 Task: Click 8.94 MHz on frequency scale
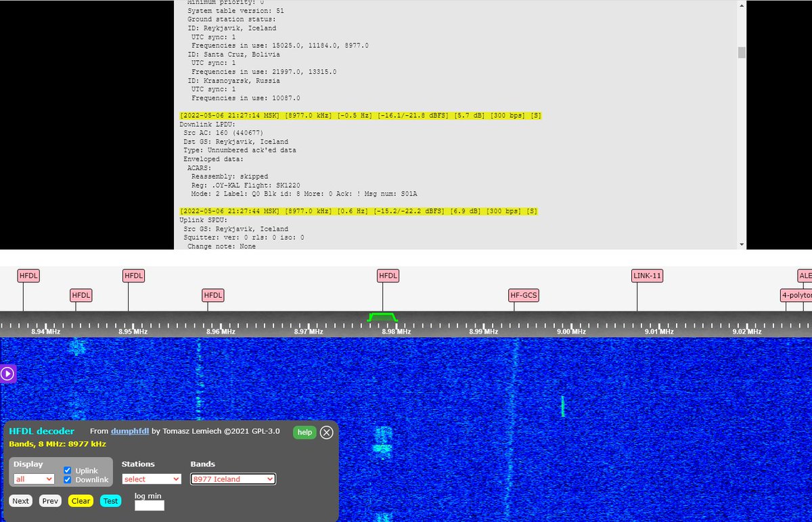[45, 332]
